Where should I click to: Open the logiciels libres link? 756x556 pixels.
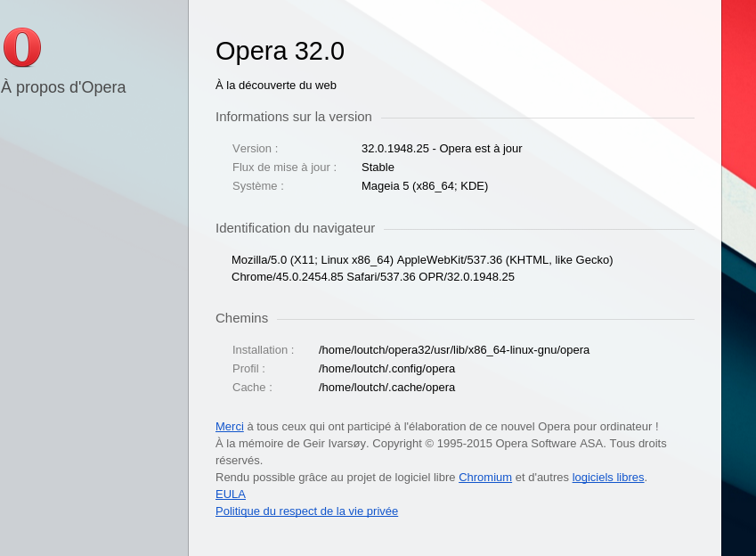[x=608, y=478]
